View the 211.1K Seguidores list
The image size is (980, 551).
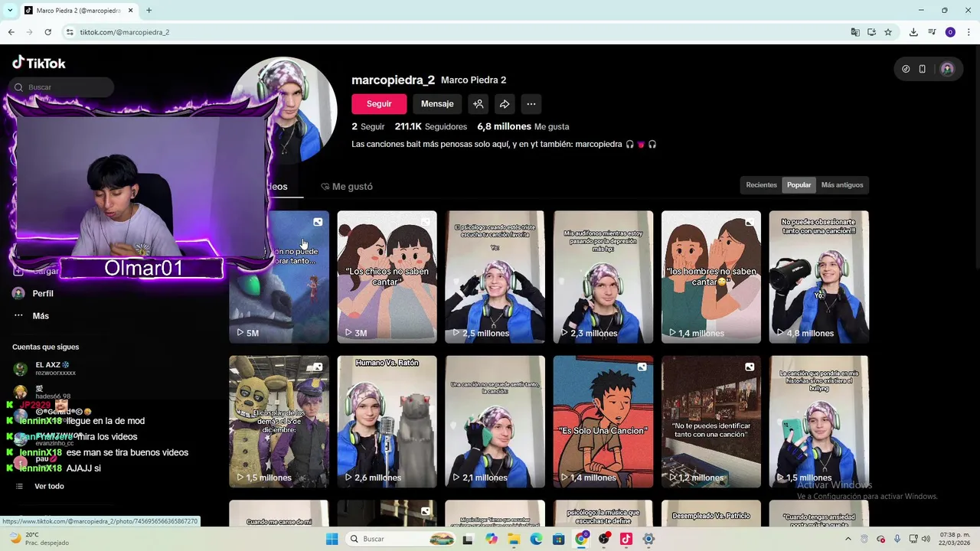coord(430,126)
